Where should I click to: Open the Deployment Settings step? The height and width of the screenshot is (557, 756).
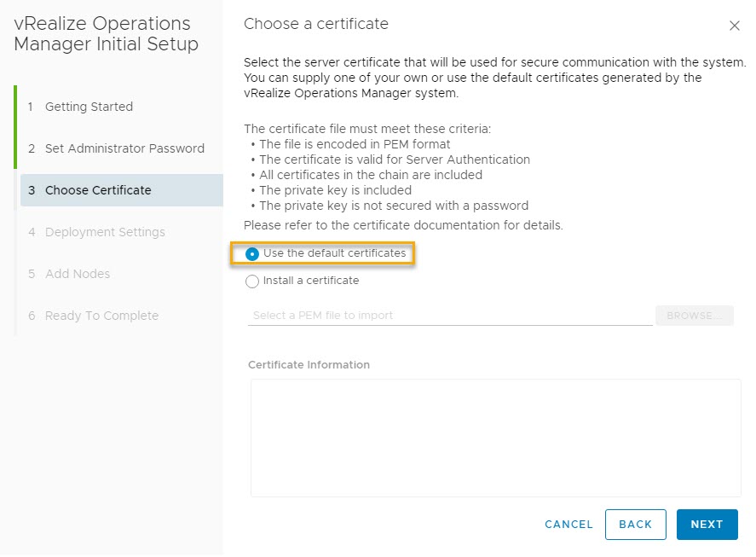pyautogui.click(x=105, y=232)
